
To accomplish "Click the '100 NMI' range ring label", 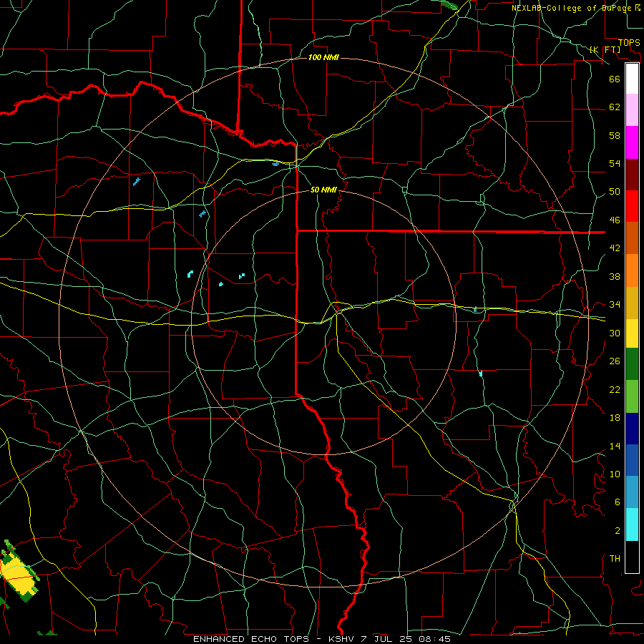I will pyautogui.click(x=323, y=57).
